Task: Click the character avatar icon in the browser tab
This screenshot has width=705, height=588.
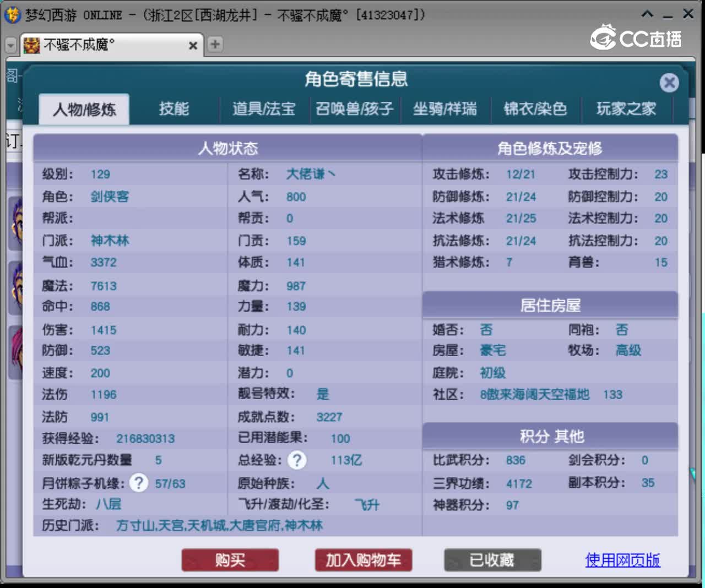Action: coord(31,45)
